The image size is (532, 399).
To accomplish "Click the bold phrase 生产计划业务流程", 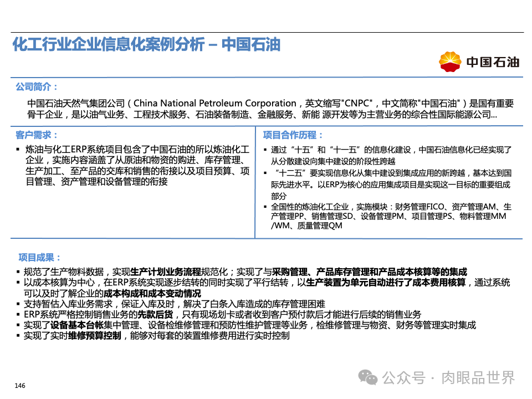I will tap(166, 272).
